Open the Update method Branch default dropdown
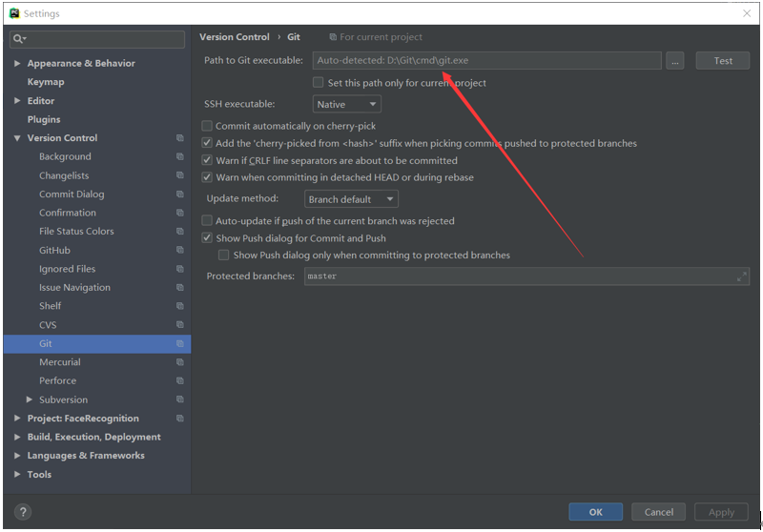This screenshot has width=763, height=532. click(351, 199)
